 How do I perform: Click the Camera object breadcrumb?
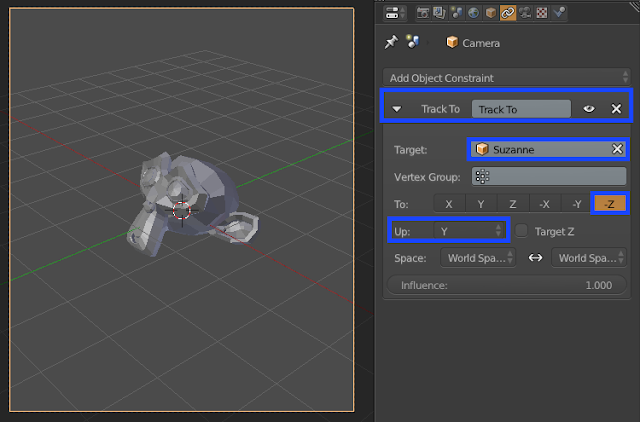coord(473,43)
